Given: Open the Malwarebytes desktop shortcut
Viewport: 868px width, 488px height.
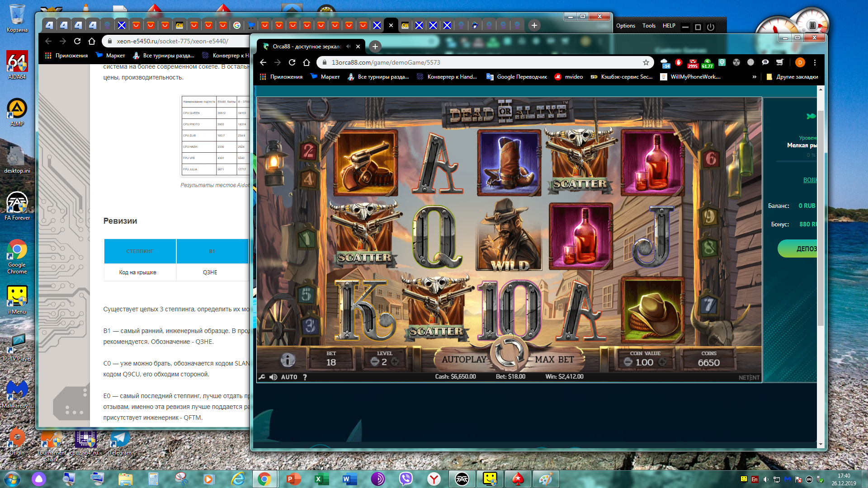Looking at the screenshot, I should [17, 394].
